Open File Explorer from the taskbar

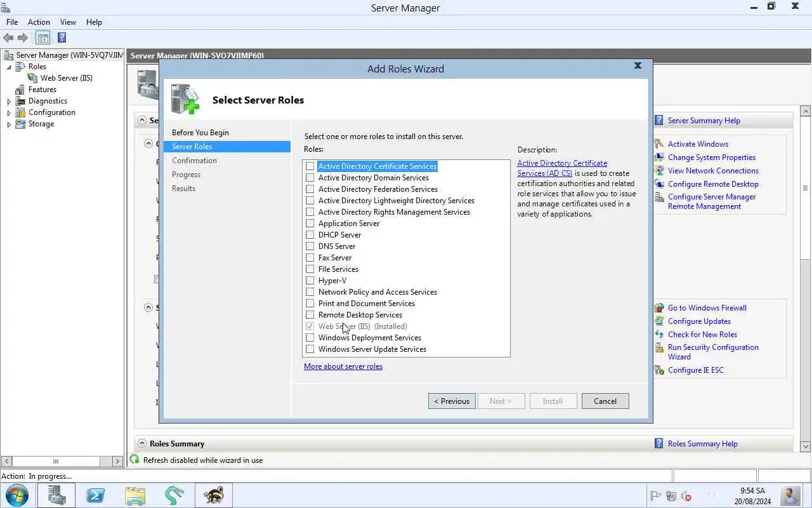(135, 495)
